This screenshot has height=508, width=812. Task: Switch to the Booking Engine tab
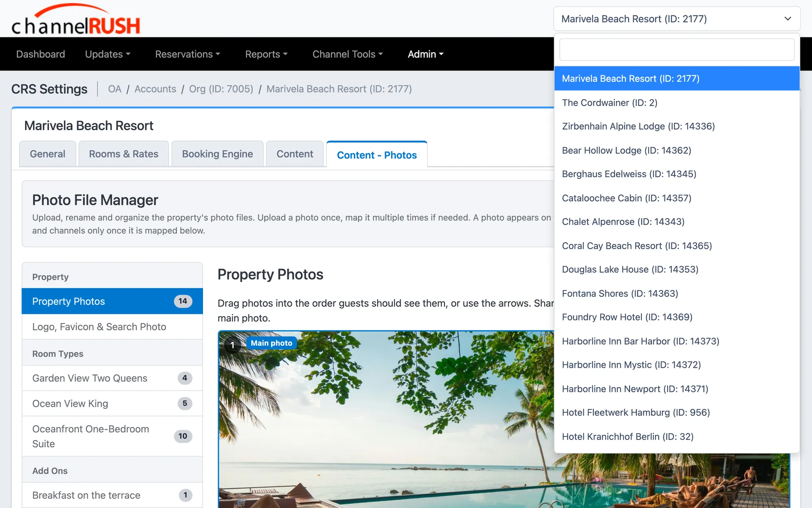[217, 154]
